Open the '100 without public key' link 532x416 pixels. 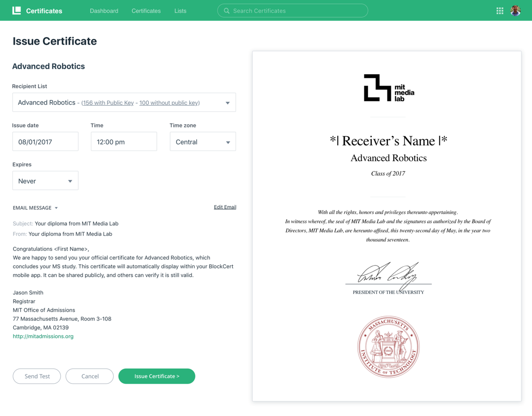pos(169,103)
